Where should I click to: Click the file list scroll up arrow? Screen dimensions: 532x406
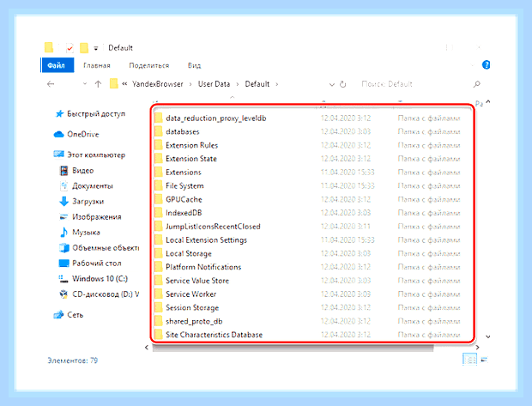coord(488,101)
